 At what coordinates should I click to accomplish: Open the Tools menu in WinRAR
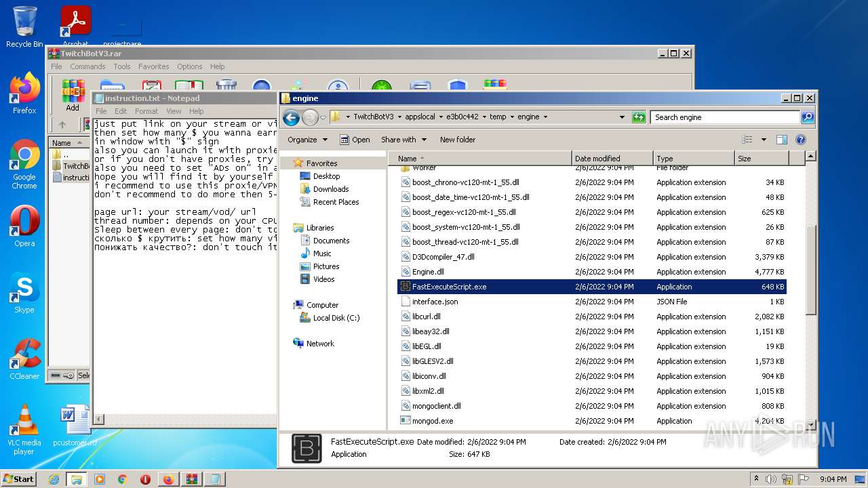click(x=122, y=66)
